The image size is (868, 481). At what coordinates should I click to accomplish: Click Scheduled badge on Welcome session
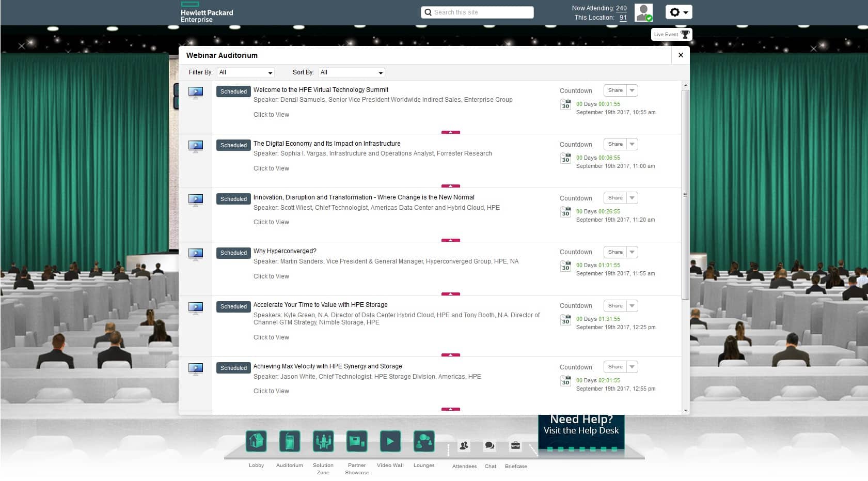point(233,91)
